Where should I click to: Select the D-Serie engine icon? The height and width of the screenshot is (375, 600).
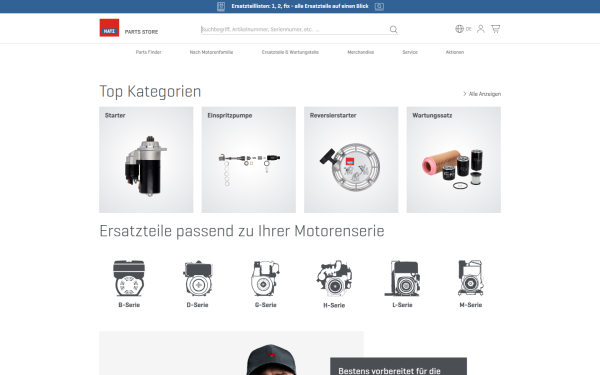[x=197, y=278]
